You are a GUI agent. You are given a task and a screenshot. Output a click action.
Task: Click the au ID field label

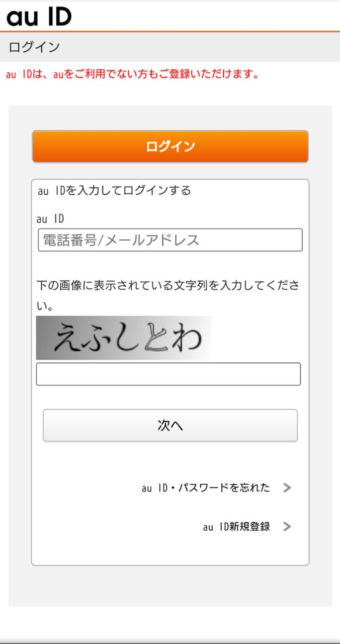[x=50, y=219]
